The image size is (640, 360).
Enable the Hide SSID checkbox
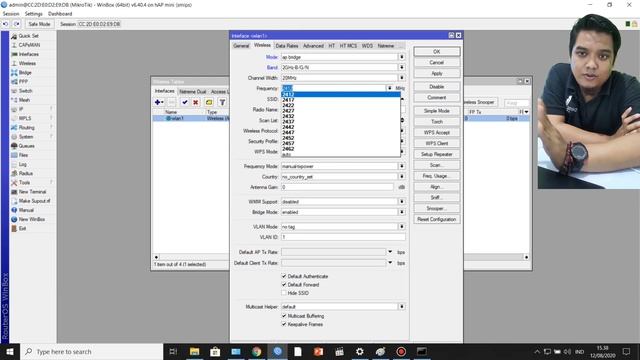click(284, 293)
